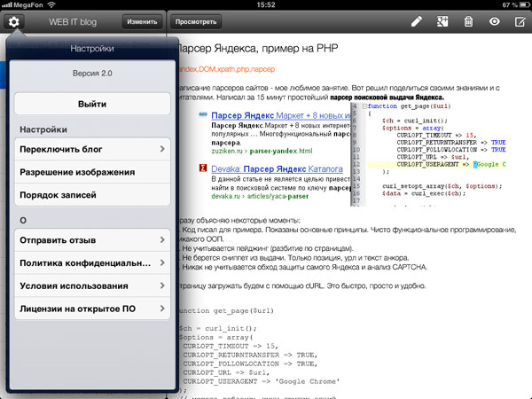Tap the Парсер Яндекс.Маркет link
532x399 pixels.
280,115
